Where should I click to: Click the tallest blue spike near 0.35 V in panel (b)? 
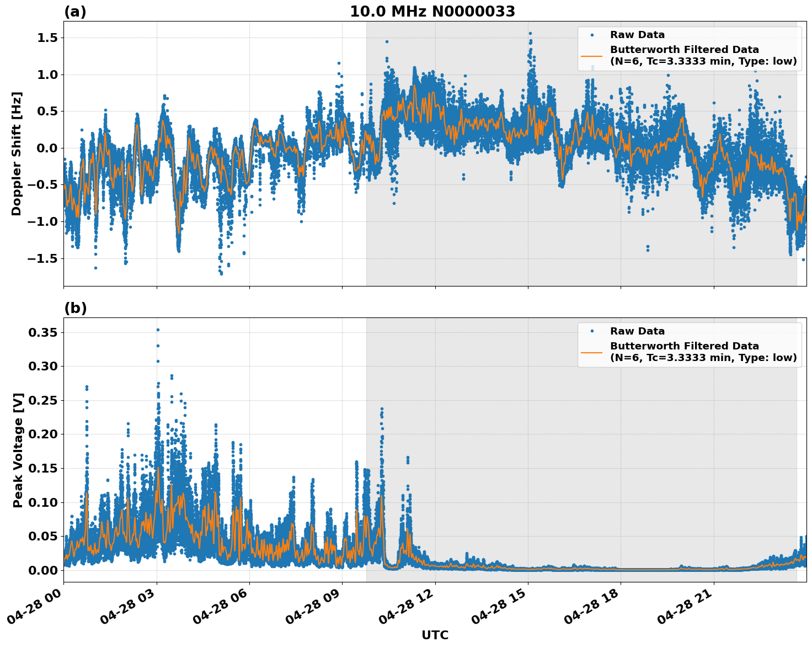[x=157, y=330]
